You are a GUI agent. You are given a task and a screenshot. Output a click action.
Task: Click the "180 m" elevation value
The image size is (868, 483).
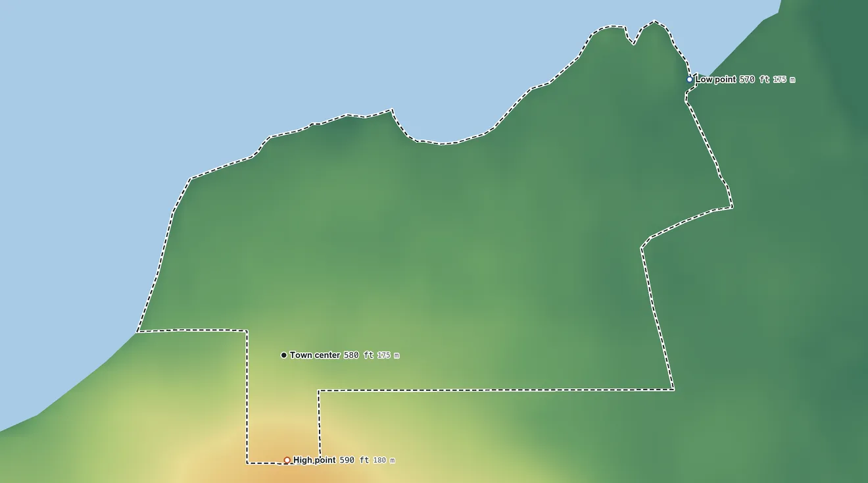[384, 461]
